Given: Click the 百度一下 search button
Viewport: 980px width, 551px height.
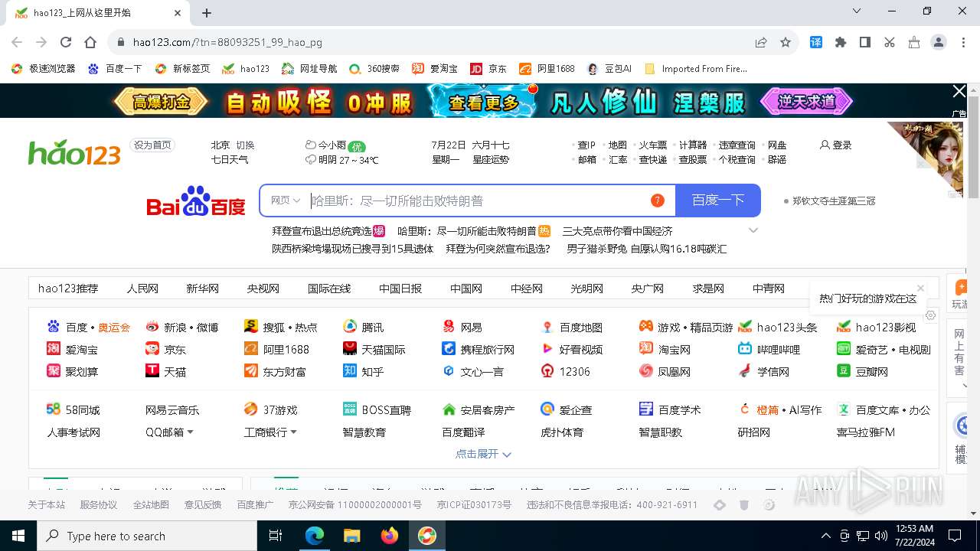Looking at the screenshot, I should click(718, 201).
